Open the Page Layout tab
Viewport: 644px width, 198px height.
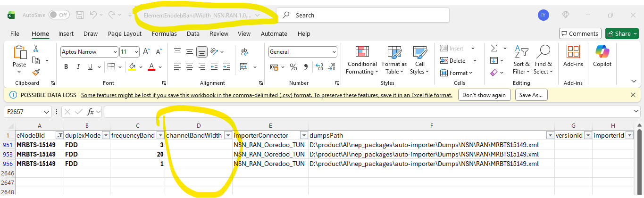[125, 33]
